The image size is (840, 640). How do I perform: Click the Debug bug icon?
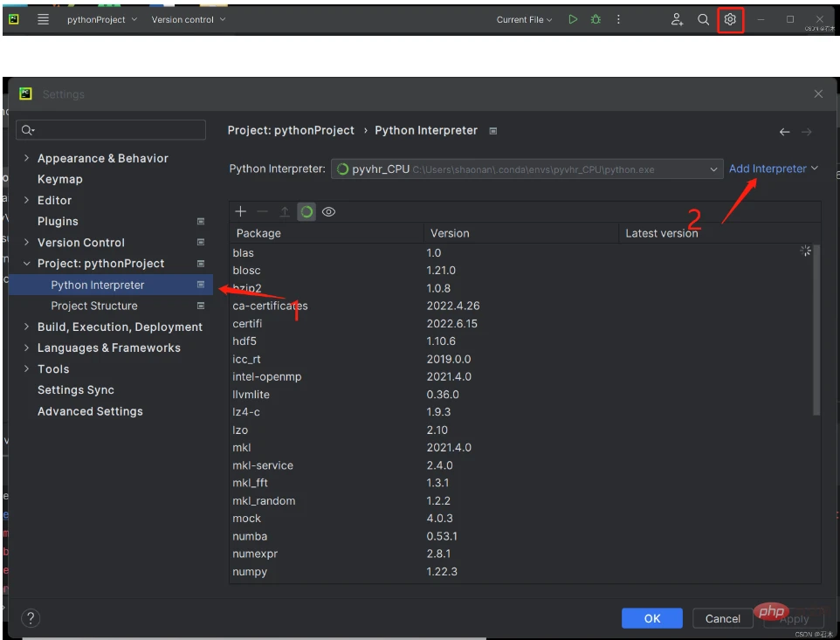point(596,19)
